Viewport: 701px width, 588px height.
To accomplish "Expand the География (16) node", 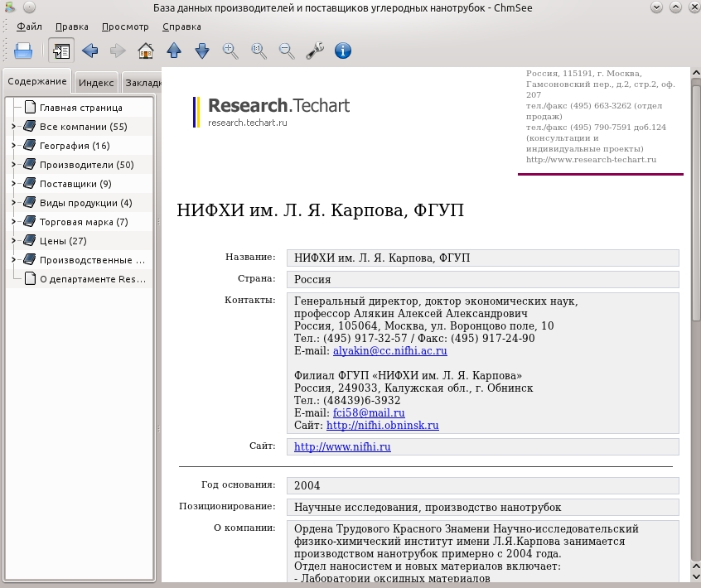I will click(x=13, y=146).
